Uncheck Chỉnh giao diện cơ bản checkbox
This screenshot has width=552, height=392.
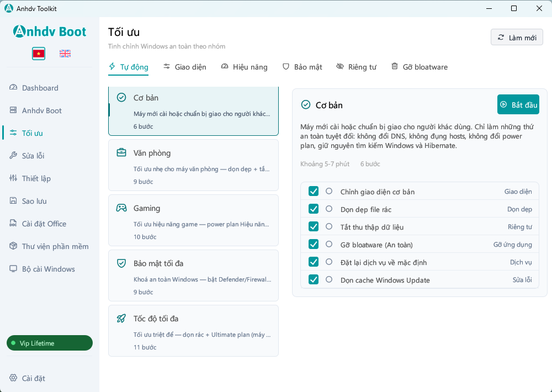[x=314, y=191]
